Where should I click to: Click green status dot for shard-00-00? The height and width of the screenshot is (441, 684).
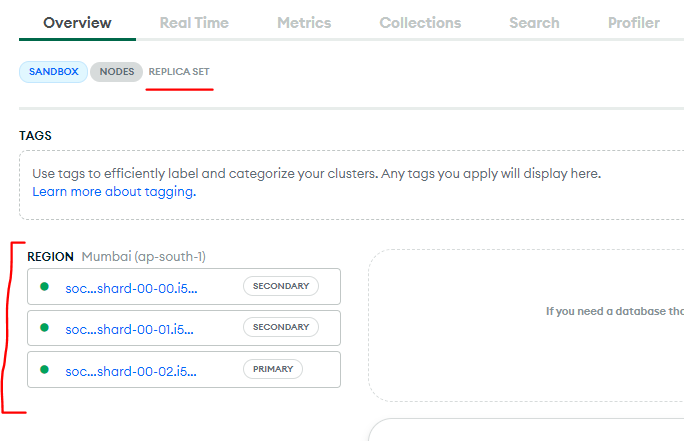point(44,287)
